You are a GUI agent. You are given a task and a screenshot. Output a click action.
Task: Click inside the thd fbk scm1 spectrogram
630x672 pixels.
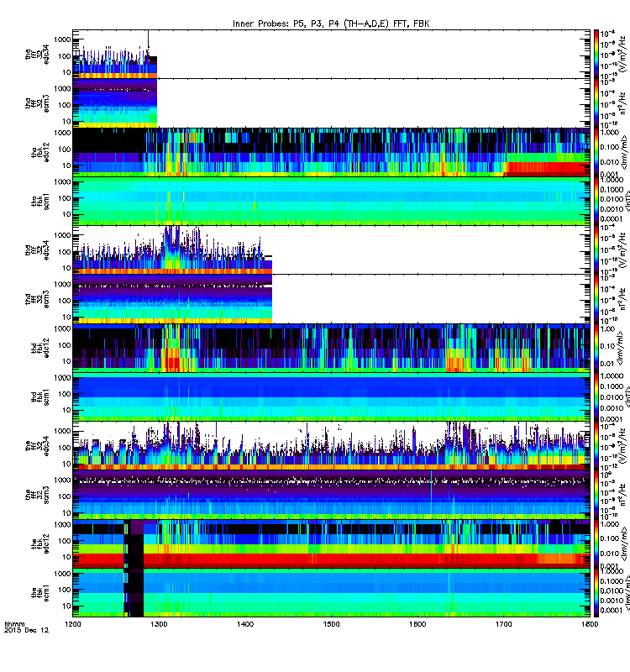[331, 396]
